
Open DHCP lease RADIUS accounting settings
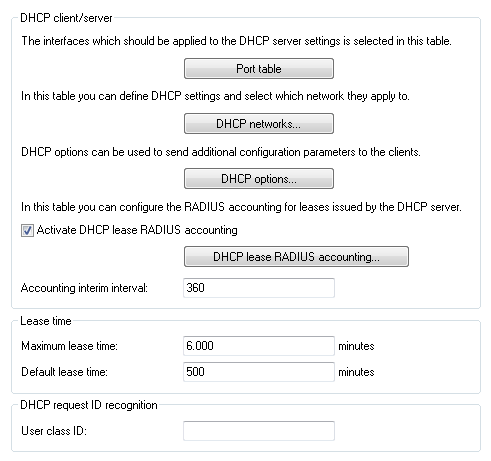[296, 257]
